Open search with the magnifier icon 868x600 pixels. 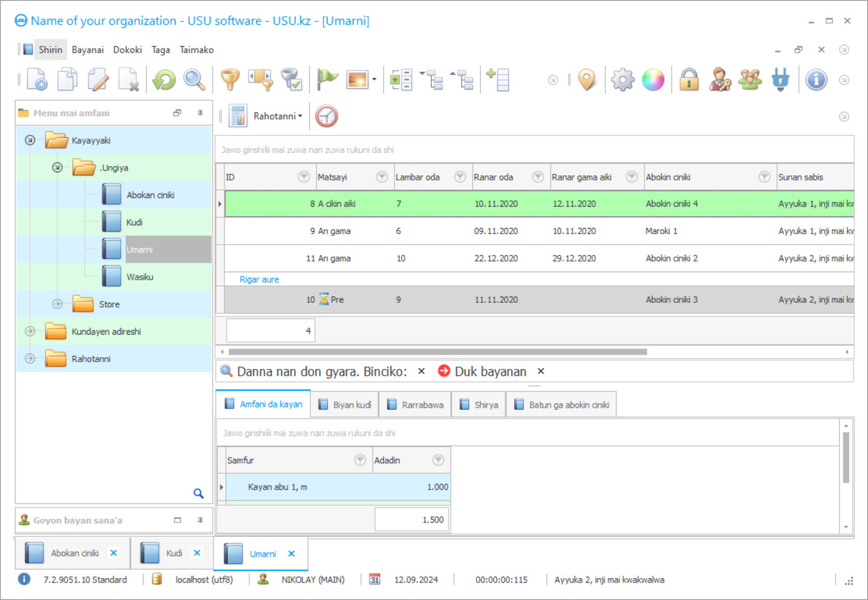point(194,79)
